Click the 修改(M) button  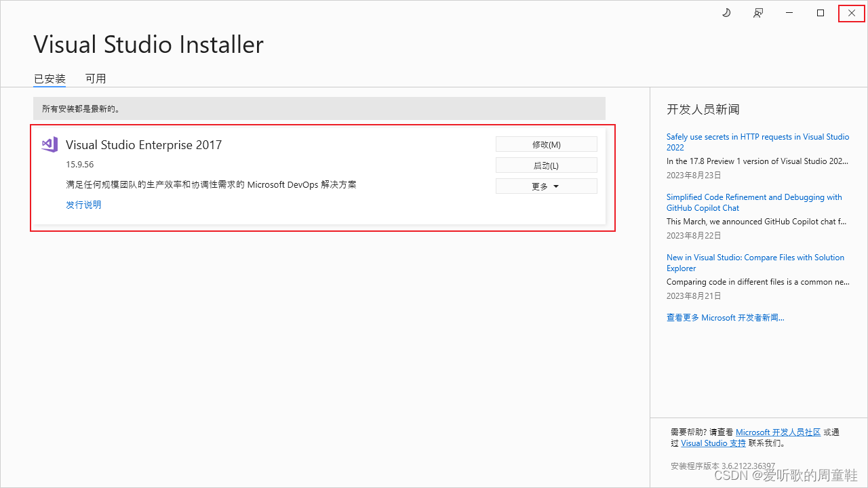pyautogui.click(x=546, y=144)
